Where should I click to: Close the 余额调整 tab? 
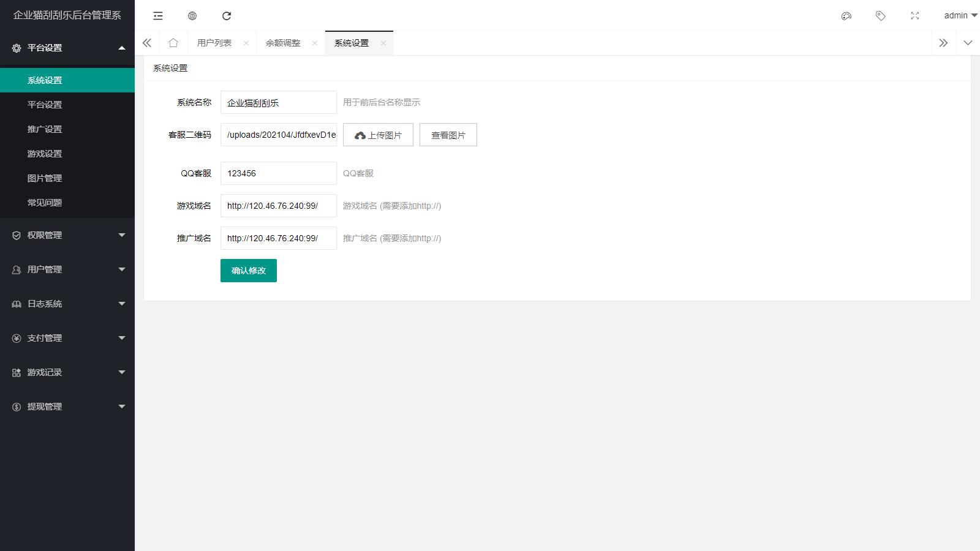315,43
